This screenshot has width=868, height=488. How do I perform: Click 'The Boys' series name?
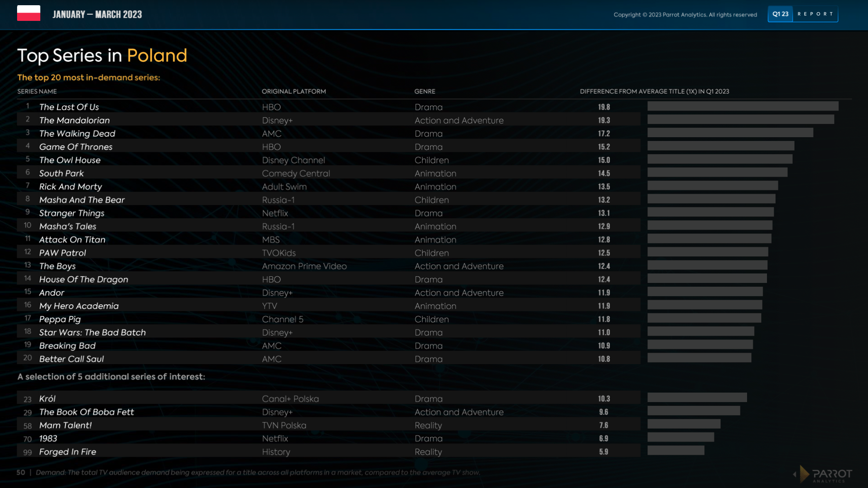click(57, 266)
